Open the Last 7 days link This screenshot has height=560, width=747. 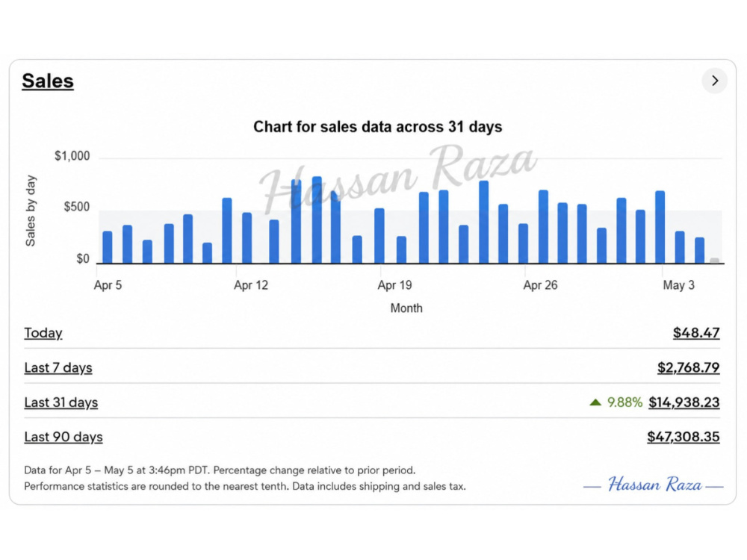pyautogui.click(x=58, y=367)
